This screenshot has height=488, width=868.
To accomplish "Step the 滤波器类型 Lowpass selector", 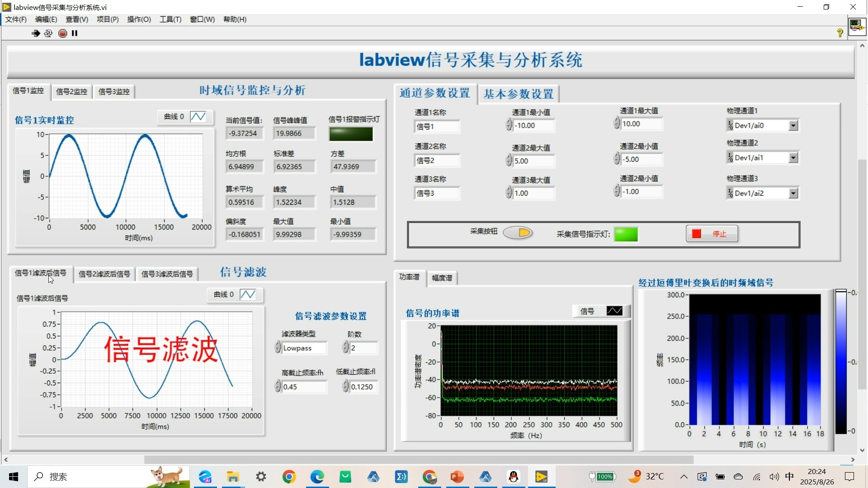I will click(x=278, y=347).
